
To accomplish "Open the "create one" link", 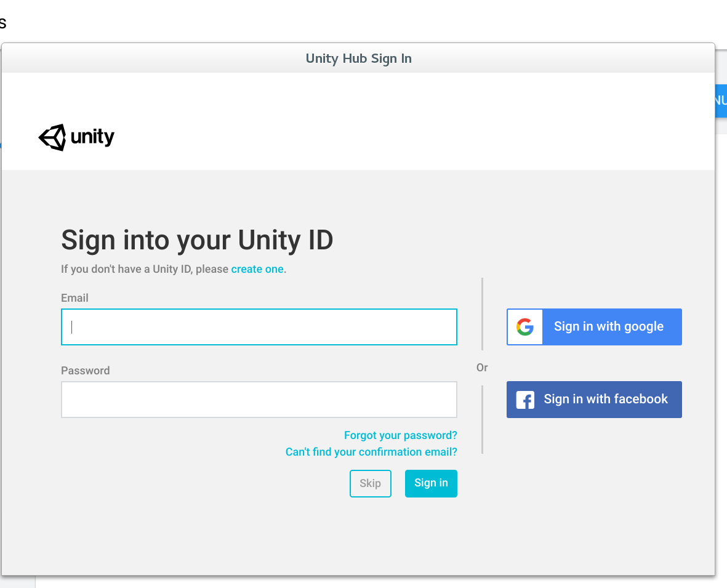I will tap(257, 269).
